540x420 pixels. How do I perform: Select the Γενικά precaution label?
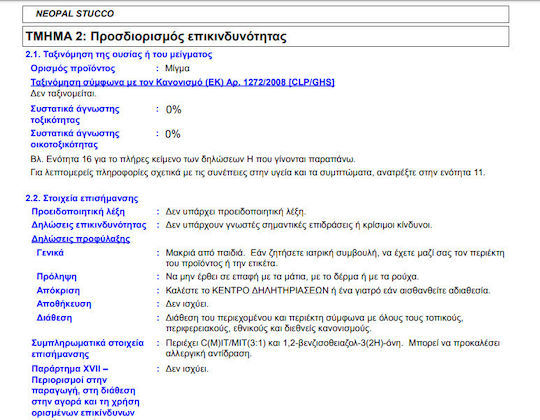pyautogui.click(x=50, y=253)
